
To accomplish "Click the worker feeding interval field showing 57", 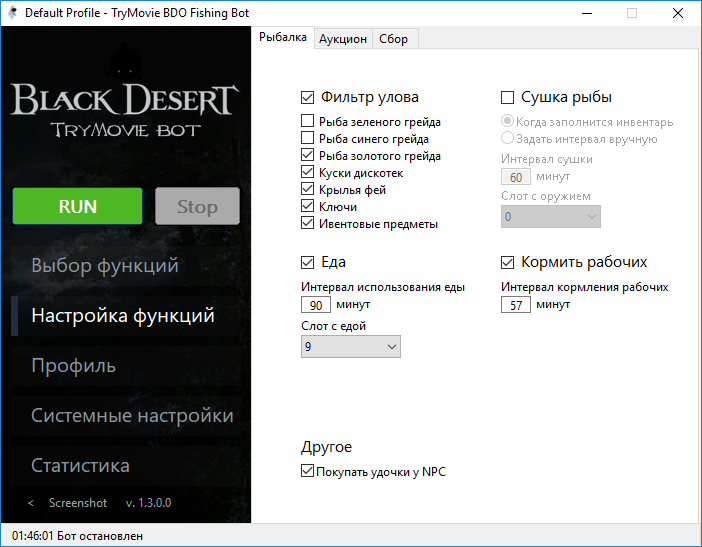I will 516,305.
